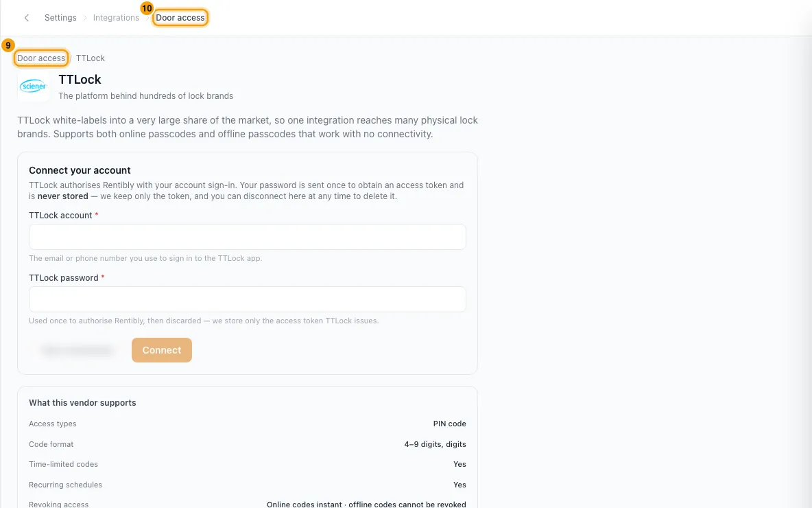Click the 'never stored' bold text
The height and width of the screenshot is (508, 812).
[x=62, y=196]
